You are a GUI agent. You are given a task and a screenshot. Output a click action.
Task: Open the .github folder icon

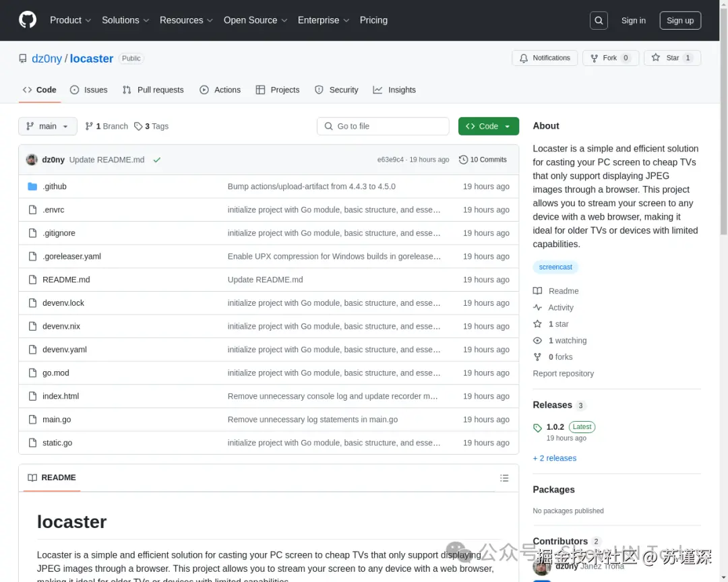32,187
